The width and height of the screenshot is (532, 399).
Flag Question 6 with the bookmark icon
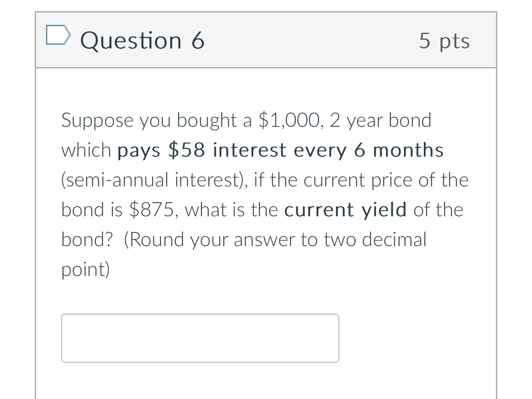(57, 35)
